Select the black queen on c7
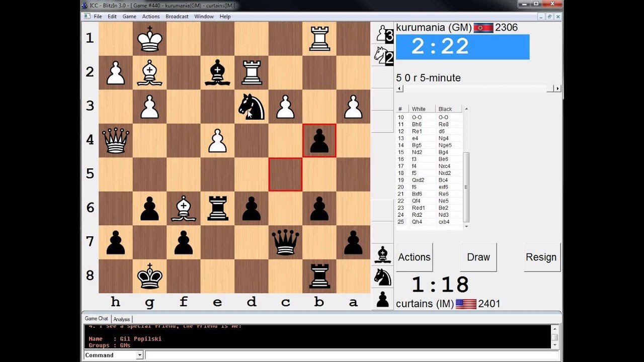Viewport: 644px width, 362px height. click(x=286, y=242)
